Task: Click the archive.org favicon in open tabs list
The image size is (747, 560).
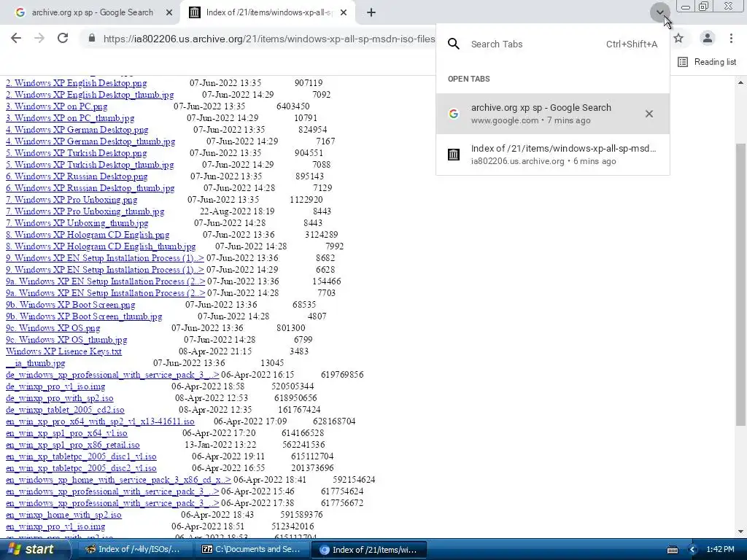Action: coord(454,155)
